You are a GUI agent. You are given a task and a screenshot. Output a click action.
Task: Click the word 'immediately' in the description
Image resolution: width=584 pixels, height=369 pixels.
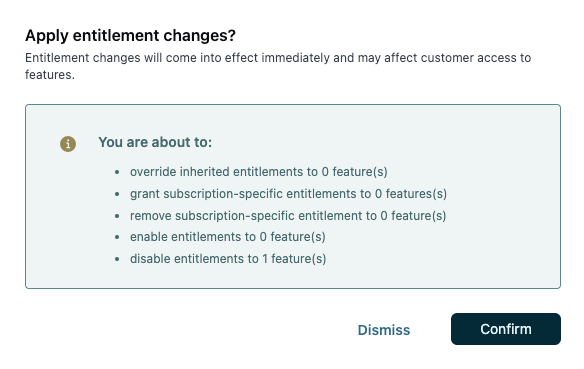[x=295, y=58]
